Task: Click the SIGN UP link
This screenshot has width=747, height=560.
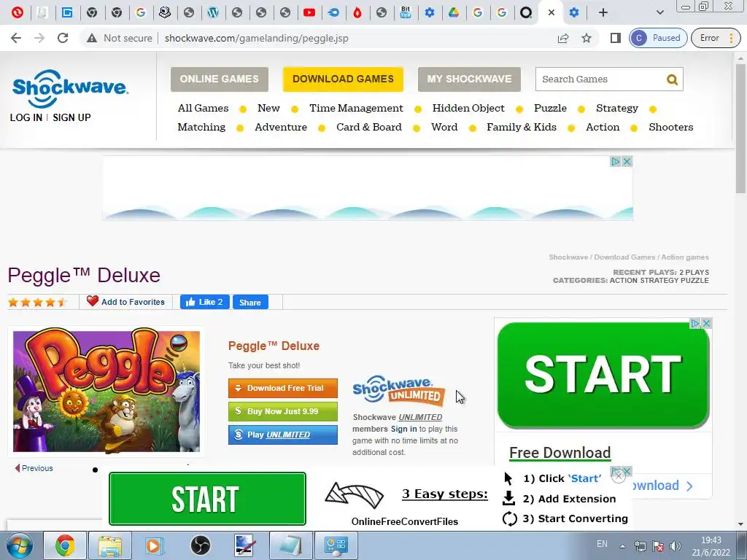Action: click(x=71, y=117)
